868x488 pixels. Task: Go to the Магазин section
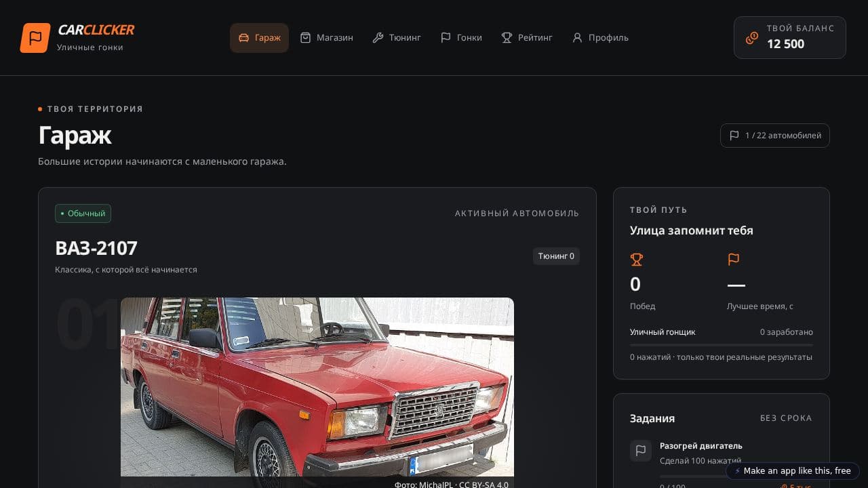point(327,38)
